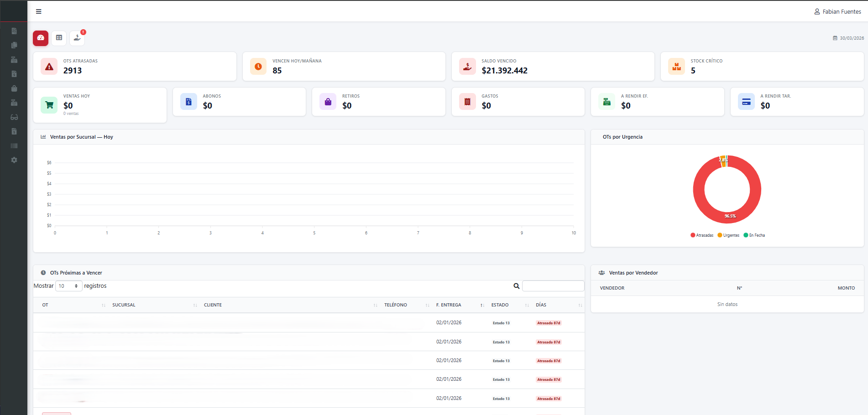The width and height of the screenshot is (868, 415).
Task: Open the hamburger navigation menu
Action: pos(38,11)
